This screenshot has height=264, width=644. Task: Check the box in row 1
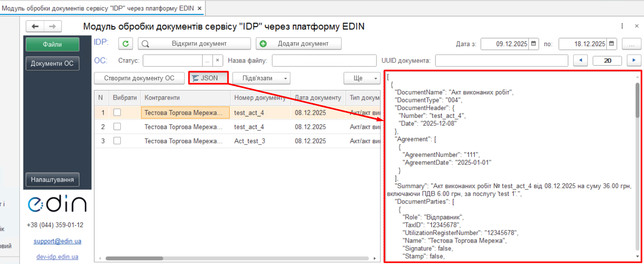(x=117, y=112)
